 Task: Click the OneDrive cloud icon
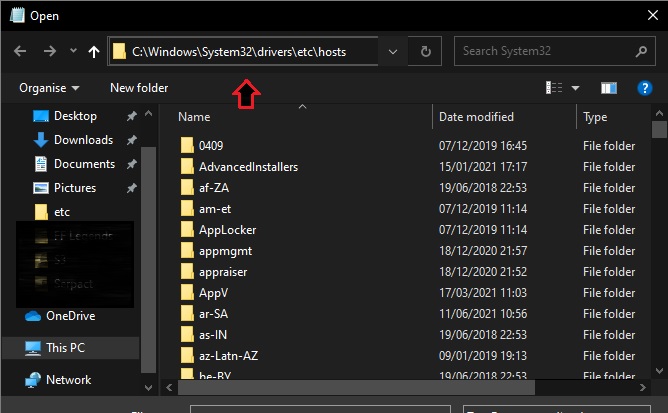tap(33, 316)
